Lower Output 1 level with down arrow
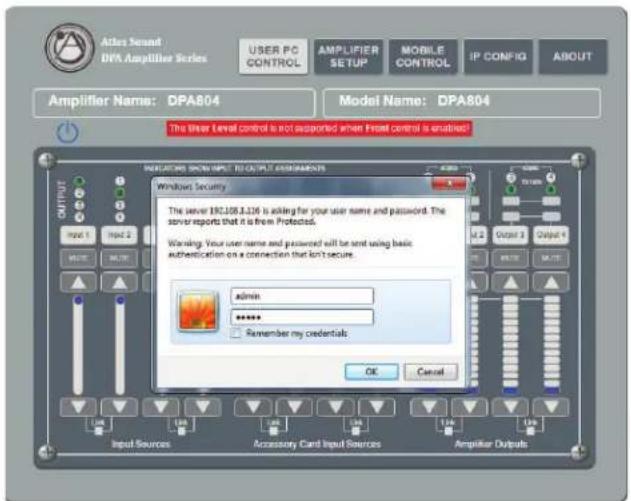Image resolution: width=631 pixels, height=501 pixels. coord(429,407)
